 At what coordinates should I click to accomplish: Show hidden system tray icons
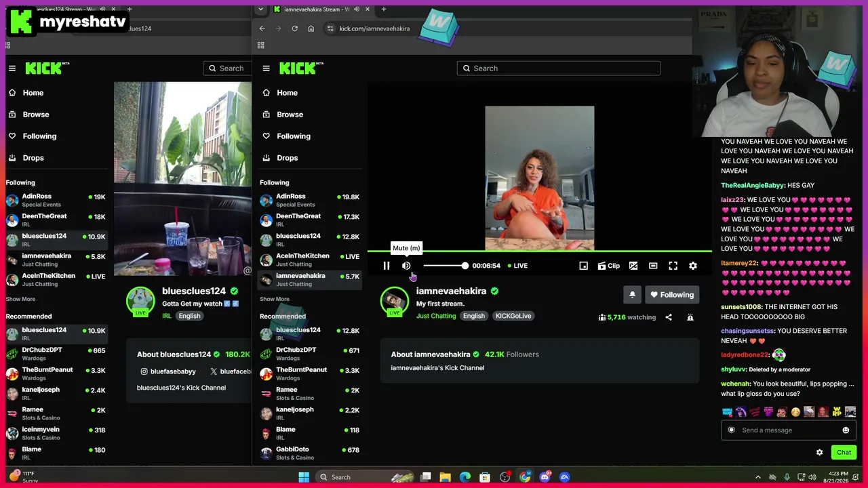[x=758, y=477]
